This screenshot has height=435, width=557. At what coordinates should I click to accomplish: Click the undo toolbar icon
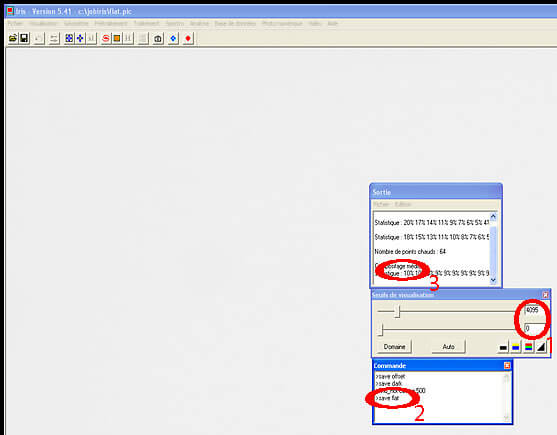pos(39,38)
